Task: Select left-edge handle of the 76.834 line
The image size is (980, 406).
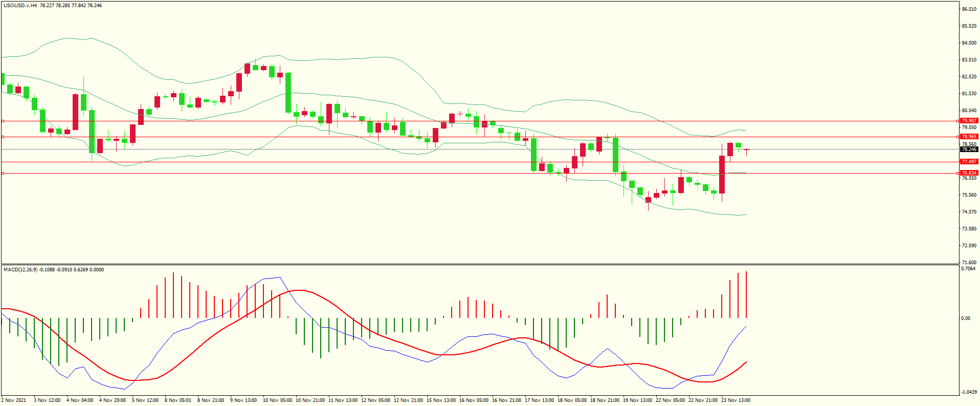Action: (3, 174)
